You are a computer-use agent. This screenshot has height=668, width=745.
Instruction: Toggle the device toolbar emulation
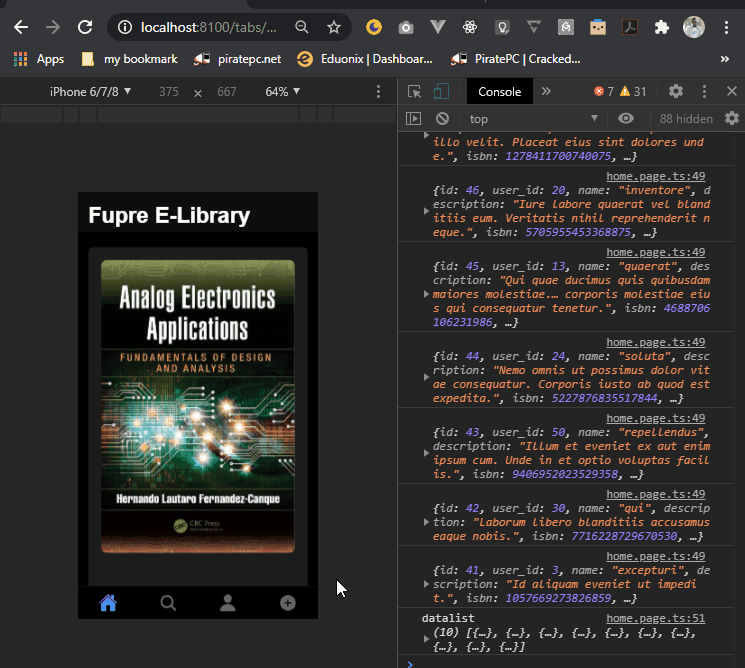[441, 92]
